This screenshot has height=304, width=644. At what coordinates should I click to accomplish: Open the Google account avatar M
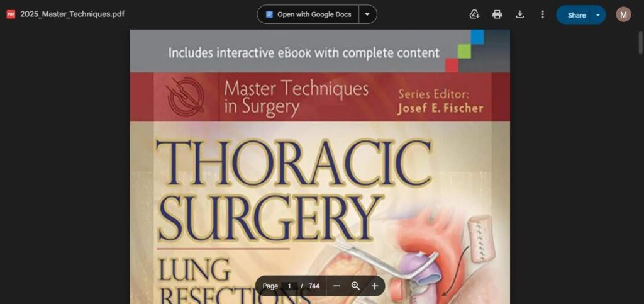[x=623, y=14]
